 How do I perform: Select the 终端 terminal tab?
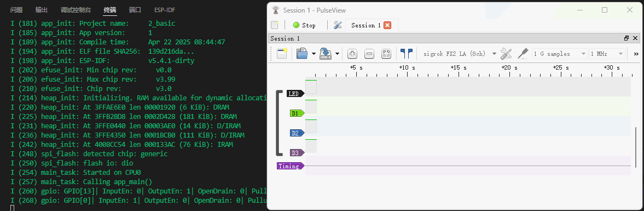[x=109, y=10]
